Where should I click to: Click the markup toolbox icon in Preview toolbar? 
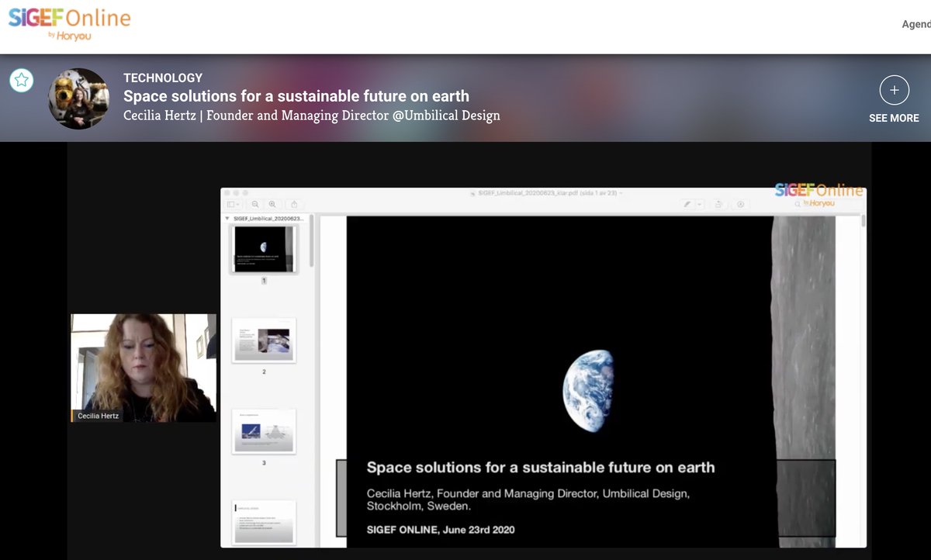tap(741, 204)
